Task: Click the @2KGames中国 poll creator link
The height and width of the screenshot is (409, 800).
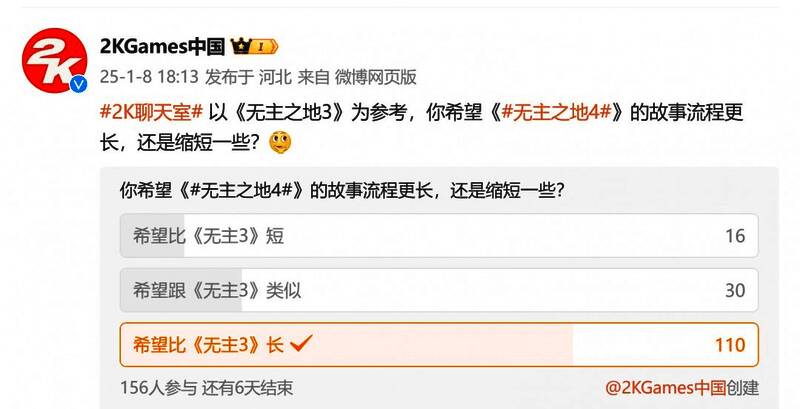Action: [665, 388]
